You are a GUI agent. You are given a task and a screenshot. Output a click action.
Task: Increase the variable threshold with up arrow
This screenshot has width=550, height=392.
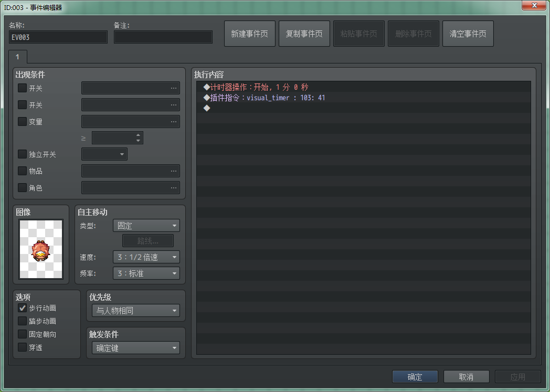pyautogui.click(x=138, y=135)
